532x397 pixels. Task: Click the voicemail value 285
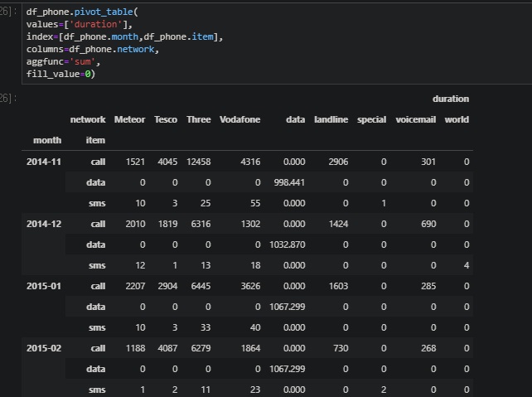(428, 286)
